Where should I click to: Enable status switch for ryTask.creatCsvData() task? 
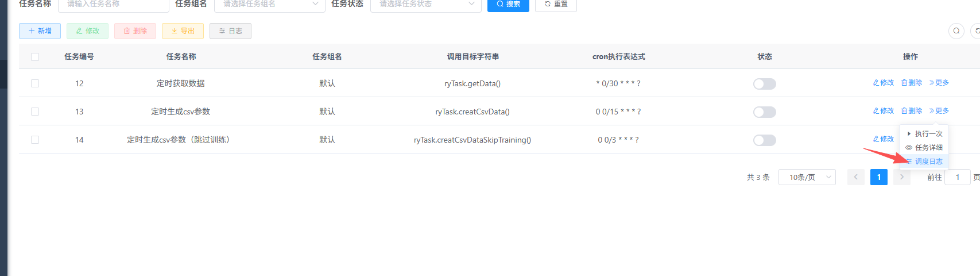[764, 112]
